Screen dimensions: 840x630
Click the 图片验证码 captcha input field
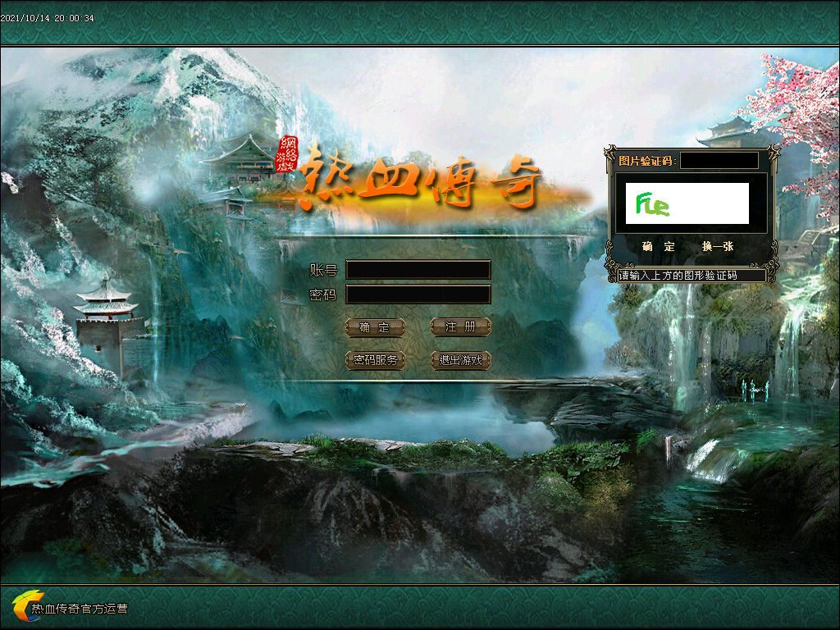pyautogui.click(x=719, y=161)
